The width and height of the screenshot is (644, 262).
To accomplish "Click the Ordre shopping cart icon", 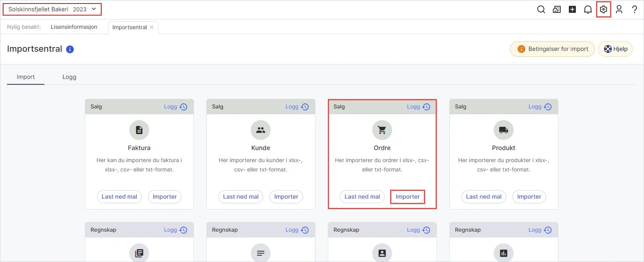I will click(382, 130).
